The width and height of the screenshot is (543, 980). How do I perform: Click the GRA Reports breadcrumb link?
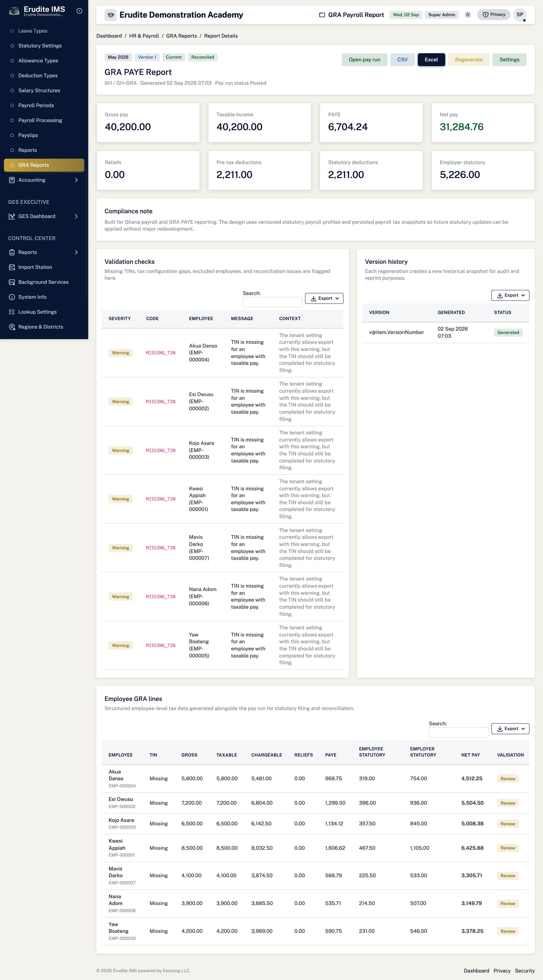tap(181, 36)
